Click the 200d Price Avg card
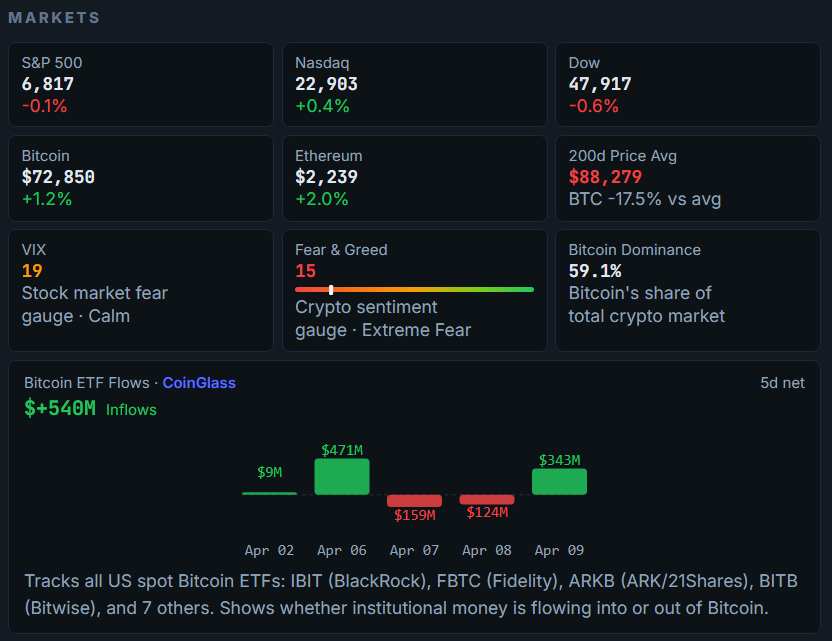832x641 pixels. [687, 178]
